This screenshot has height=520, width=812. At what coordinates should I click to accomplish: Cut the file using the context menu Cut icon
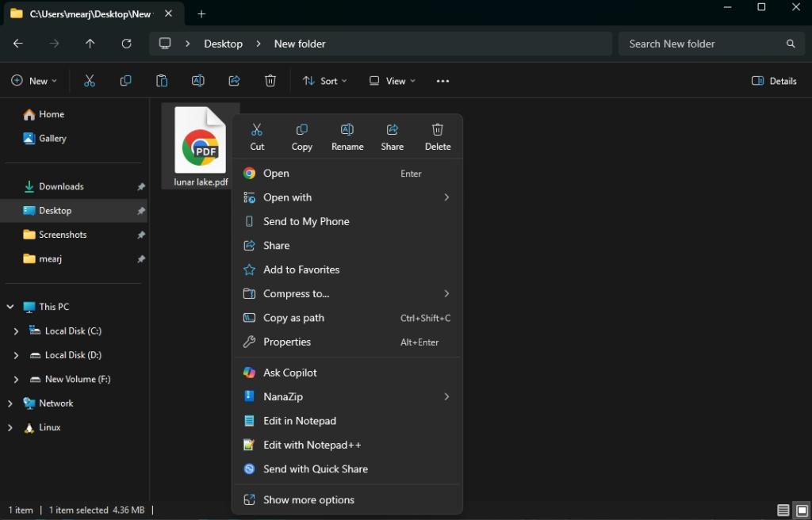[256, 135]
